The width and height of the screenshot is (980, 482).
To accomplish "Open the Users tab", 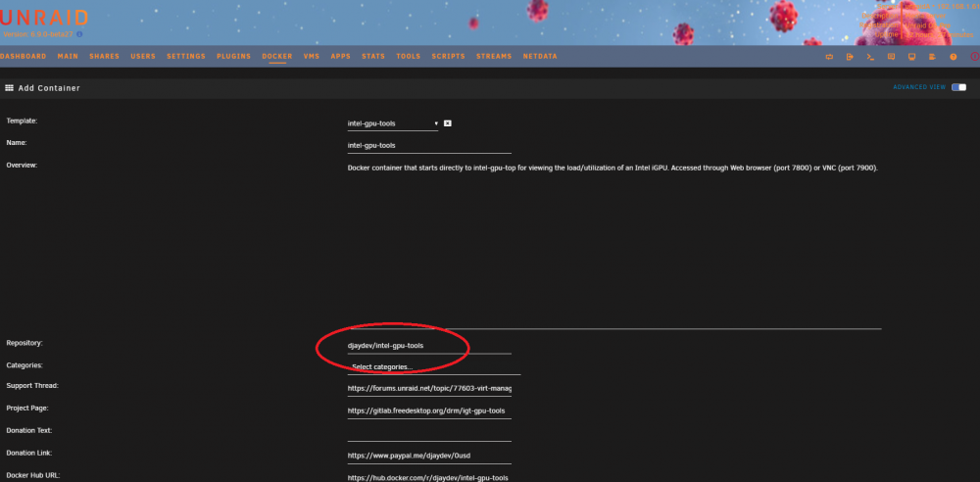I will [x=143, y=56].
